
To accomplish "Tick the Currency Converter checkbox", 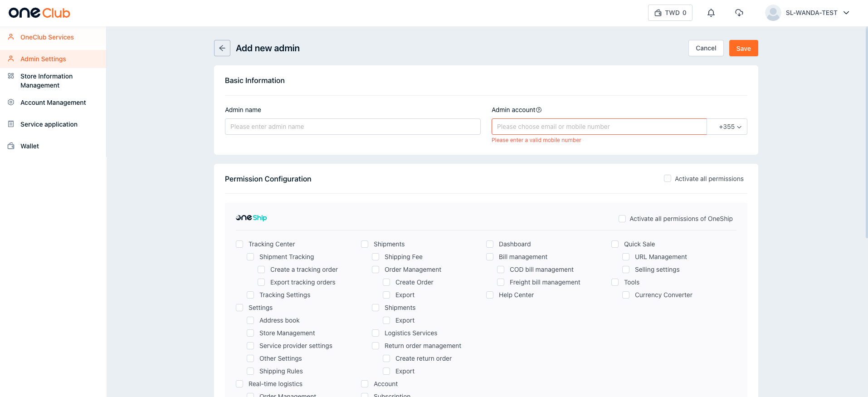I will [x=626, y=295].
